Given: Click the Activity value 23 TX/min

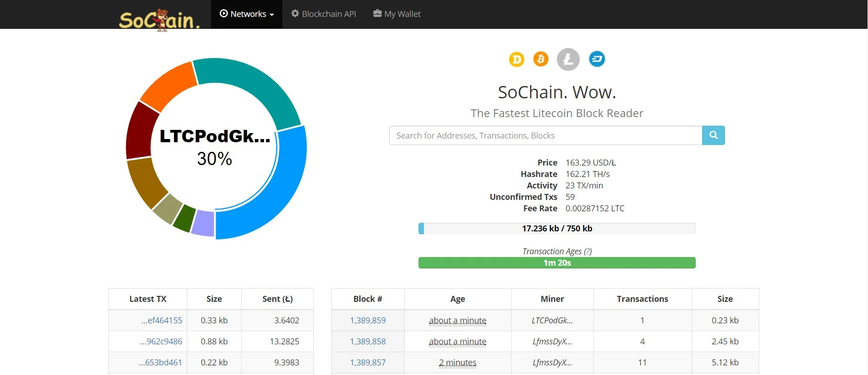Looking at the screenshot, I should (584, 186).
